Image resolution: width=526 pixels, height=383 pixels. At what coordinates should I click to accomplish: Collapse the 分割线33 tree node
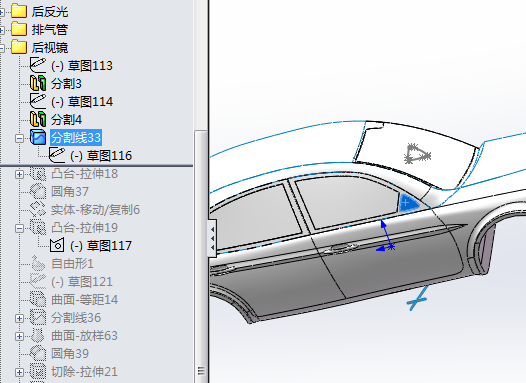pyautogui.click(x=19, y=138)
